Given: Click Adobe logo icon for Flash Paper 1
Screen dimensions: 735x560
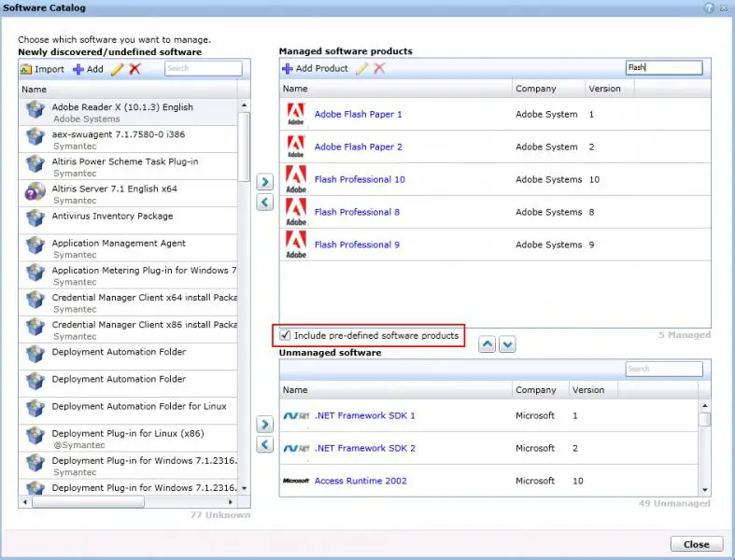Looking at the screenshot, I should pos(296,114).
